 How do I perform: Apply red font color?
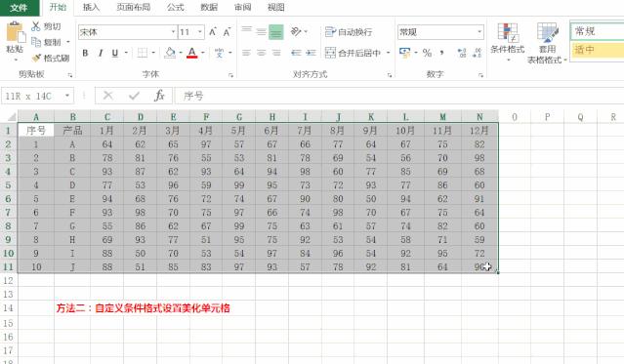tap(192, 53)
